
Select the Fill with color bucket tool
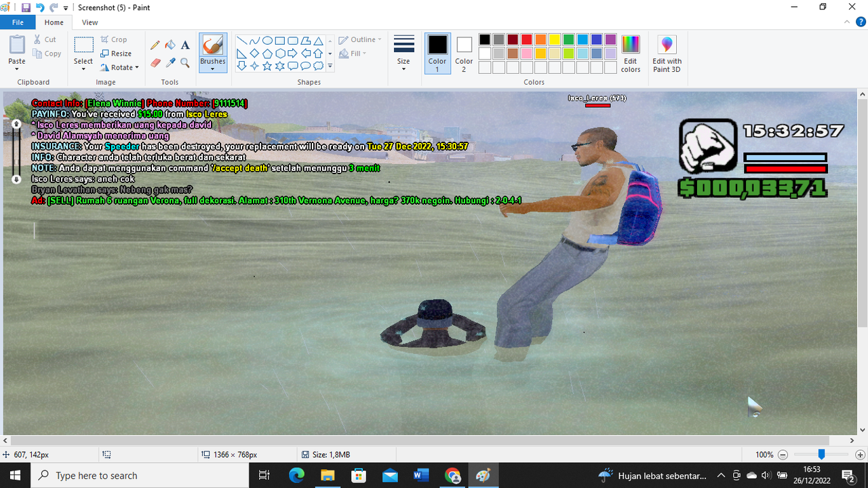pos(170,45)
